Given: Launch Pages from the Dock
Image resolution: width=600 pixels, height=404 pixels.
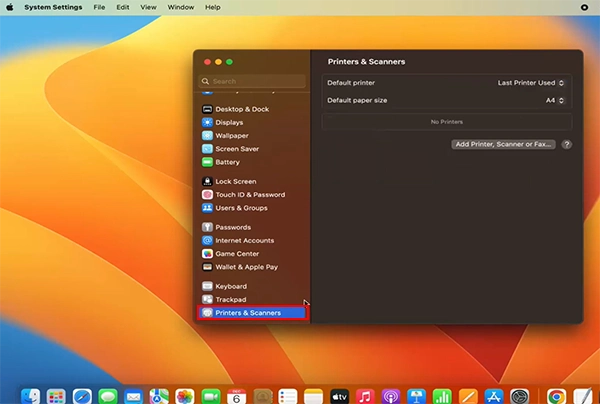Looking at the screenshot, I should [468, 396].
